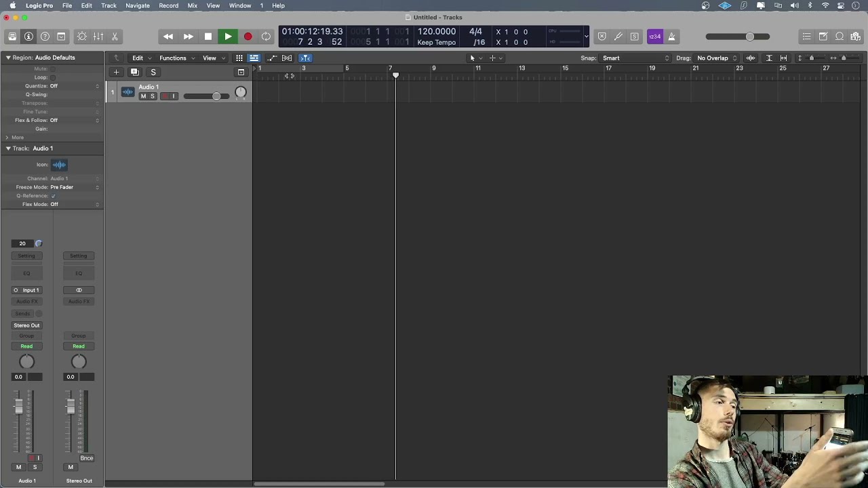Image resolution: width=868 pixels, height=488 pixels.
Task: Solo the Audio 1 track header
Action: pyautogui.click(x=152, y=96)
